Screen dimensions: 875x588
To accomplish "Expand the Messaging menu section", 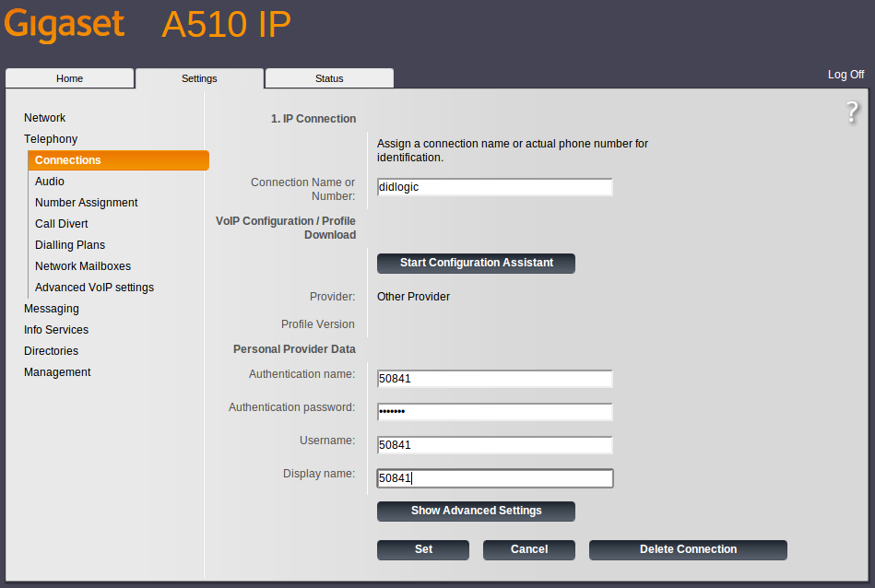I will tap(52, 309).
